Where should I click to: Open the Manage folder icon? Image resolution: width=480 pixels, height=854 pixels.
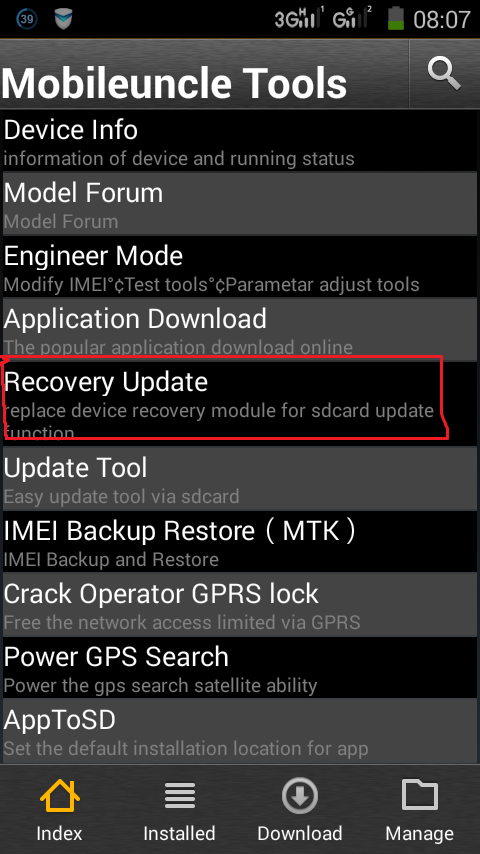coord(420,795)
